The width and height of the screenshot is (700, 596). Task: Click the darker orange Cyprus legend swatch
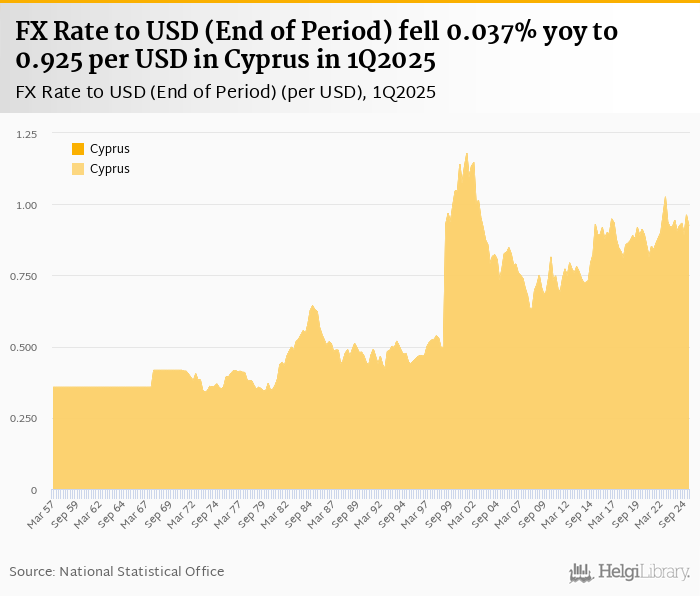tap(78, 149)
